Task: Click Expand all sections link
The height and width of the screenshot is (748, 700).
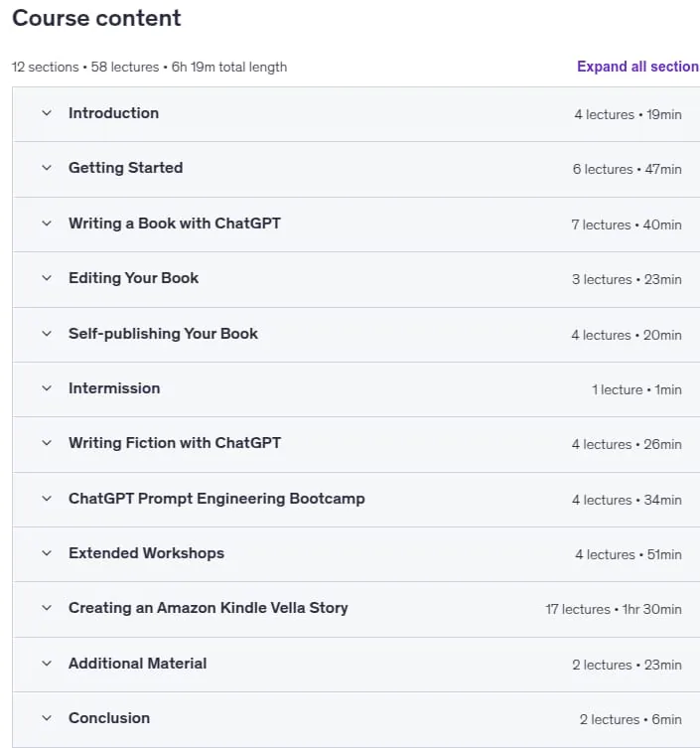Action: pyautogui.click(x=638, y=67)
